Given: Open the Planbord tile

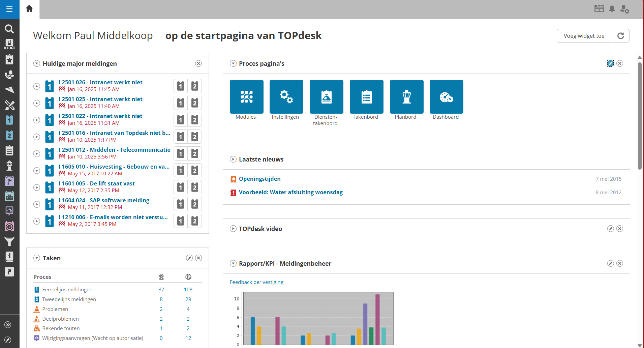Looking at the screenshot, I should (406, 97).
